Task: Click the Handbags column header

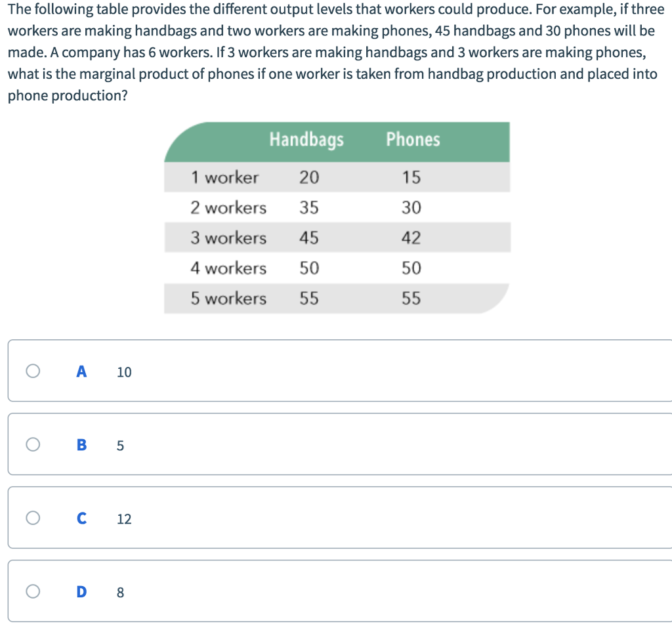Action: [306, 139]
